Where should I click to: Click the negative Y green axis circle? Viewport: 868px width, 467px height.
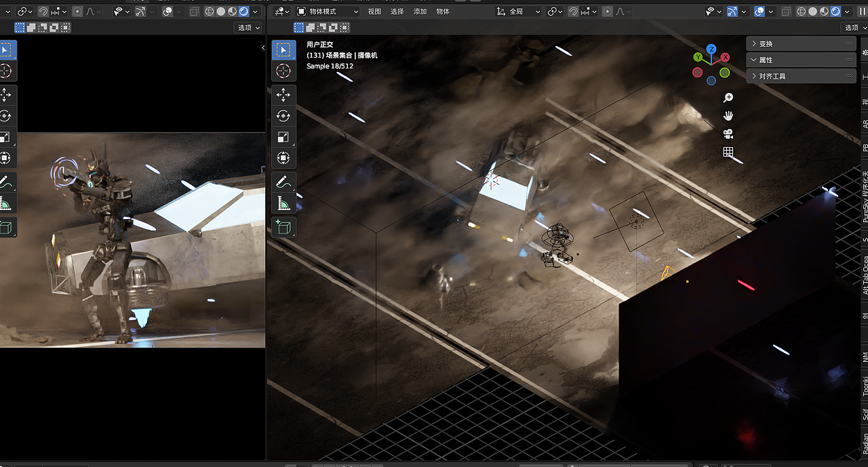(x=725, y=73)
